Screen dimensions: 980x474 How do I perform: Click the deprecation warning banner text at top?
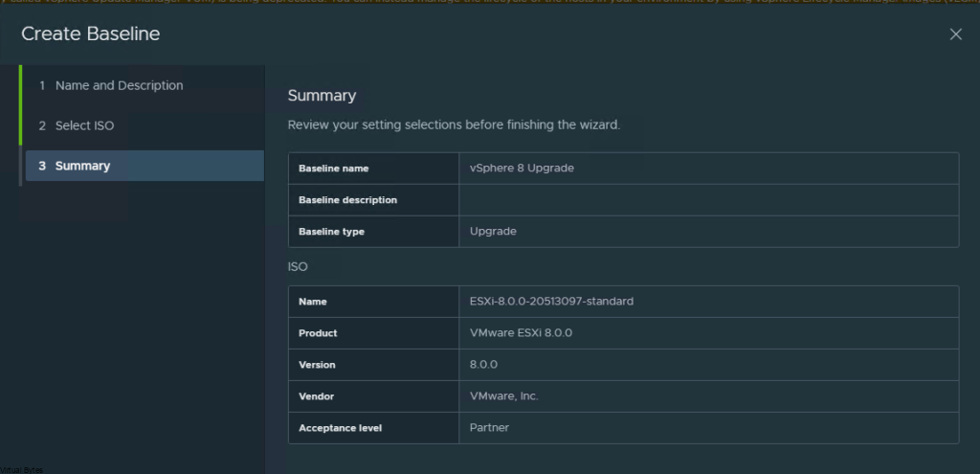(490, 4)
